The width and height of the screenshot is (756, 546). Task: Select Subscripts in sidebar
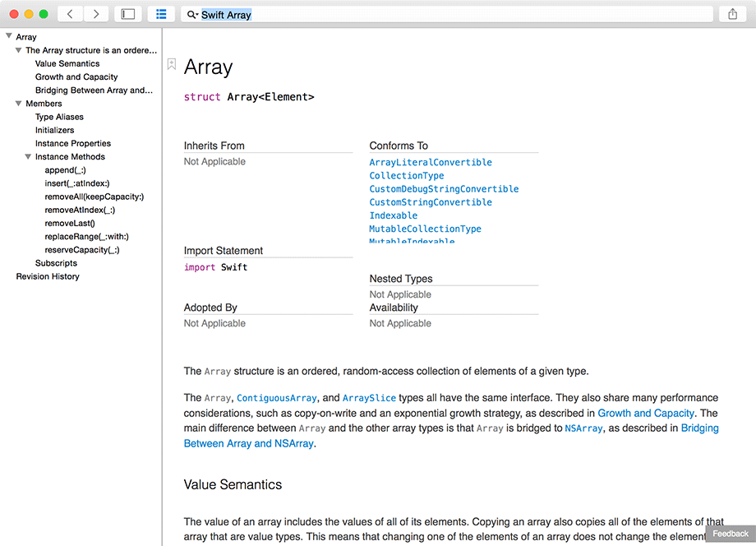[x=56, y=263]
